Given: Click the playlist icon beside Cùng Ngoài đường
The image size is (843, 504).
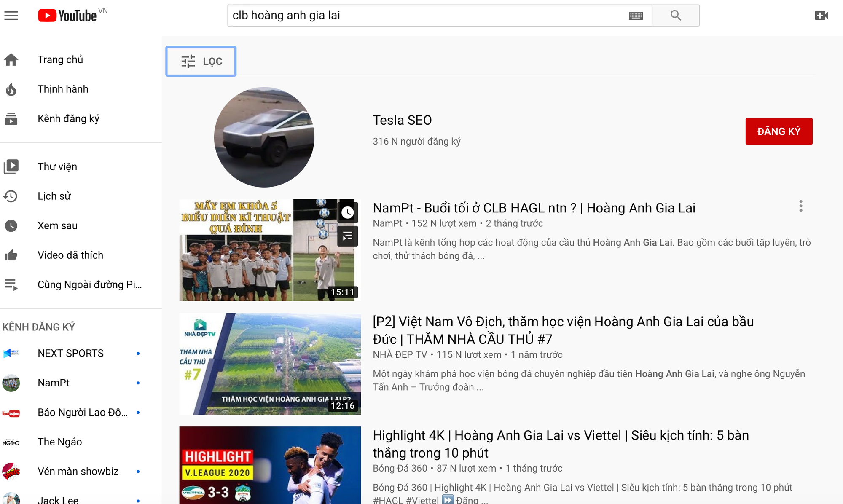Looking at the screenshot, I should point(11,285).
